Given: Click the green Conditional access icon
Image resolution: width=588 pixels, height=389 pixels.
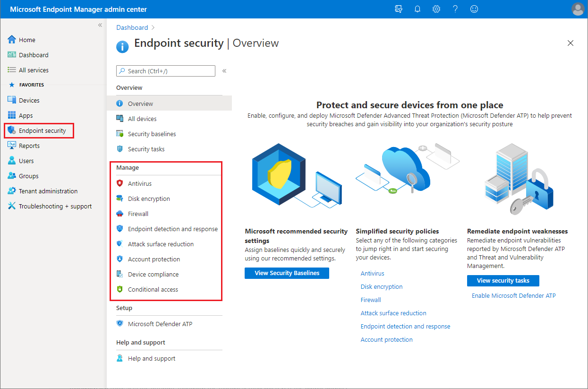Looking at the screenshot, I should click(x=119, y=289).
